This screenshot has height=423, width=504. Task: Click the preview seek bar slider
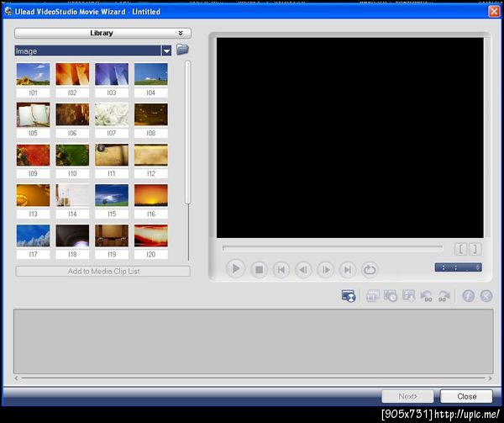tap(333, 248)
